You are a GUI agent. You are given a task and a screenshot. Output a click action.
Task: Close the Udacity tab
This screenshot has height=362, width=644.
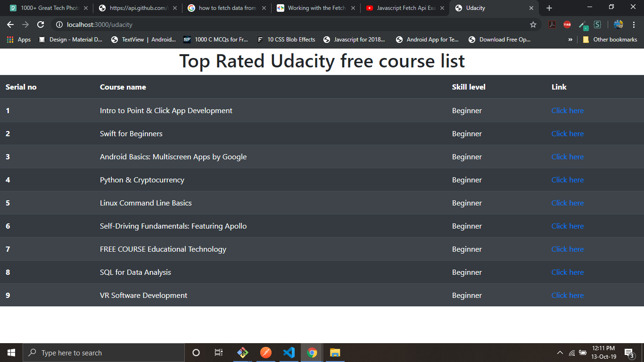pyautogui.click(x=531, y=8)
